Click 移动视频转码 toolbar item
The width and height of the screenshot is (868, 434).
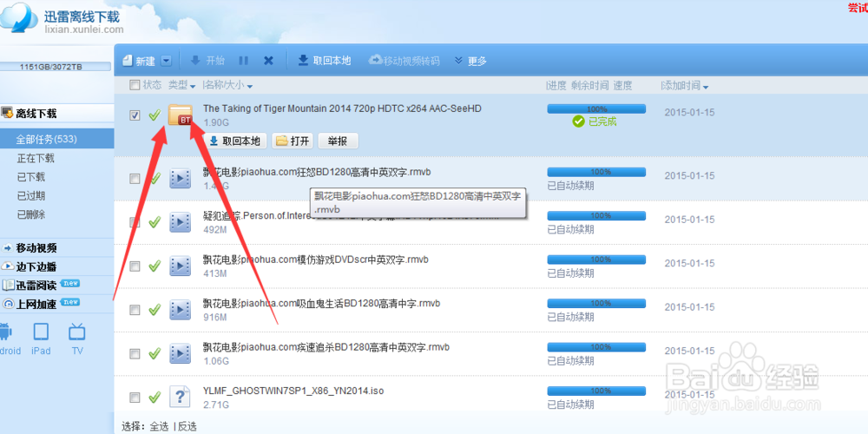coord(404,61)
